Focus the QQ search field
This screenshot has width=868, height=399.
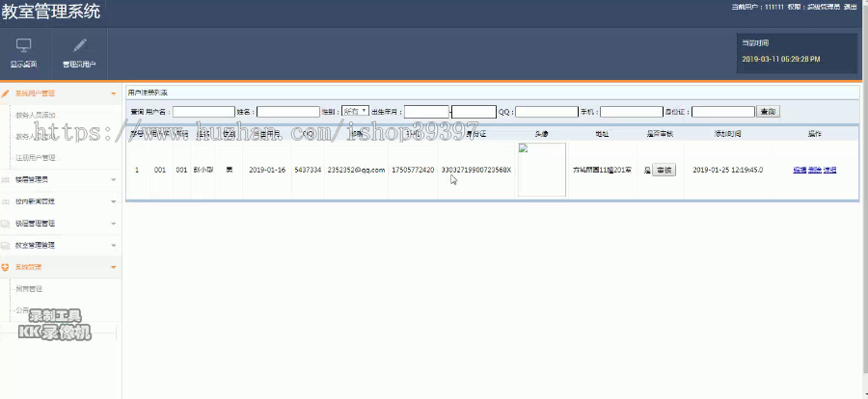coord(547,112)
